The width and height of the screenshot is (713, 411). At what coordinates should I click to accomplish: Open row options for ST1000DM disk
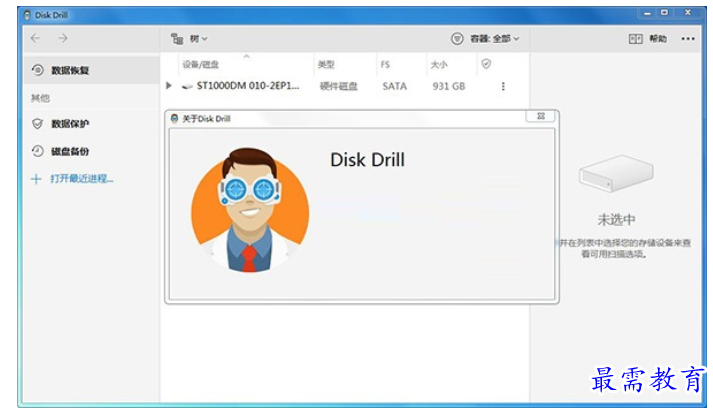coord(503,86)
